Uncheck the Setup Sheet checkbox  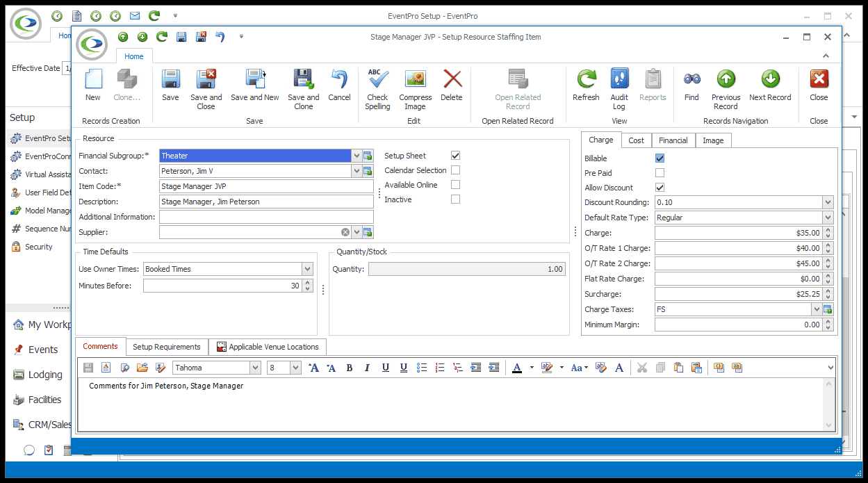[455, 156]
